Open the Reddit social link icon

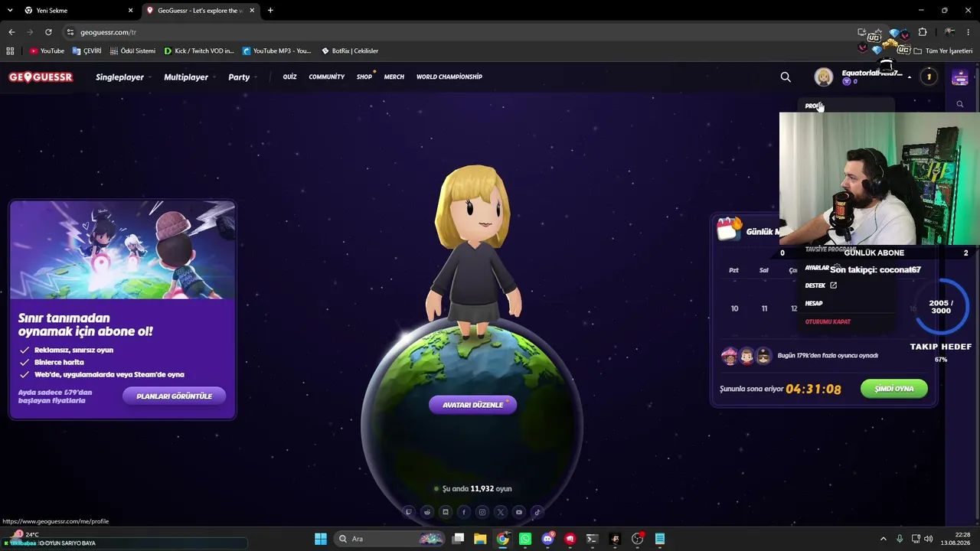pyautogui.click(x=427, y=512)
